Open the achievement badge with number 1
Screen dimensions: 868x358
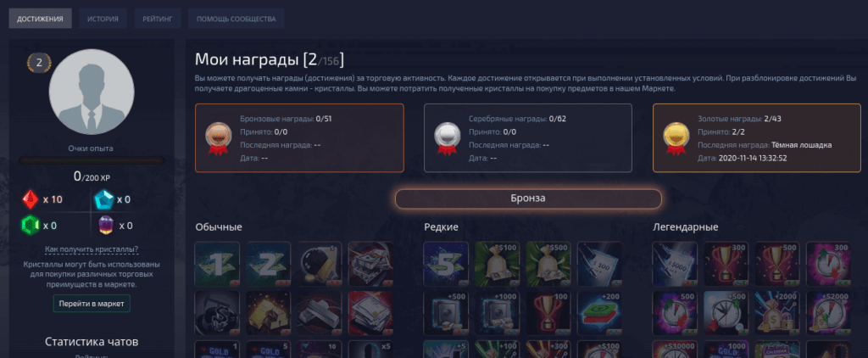point(217,265)
